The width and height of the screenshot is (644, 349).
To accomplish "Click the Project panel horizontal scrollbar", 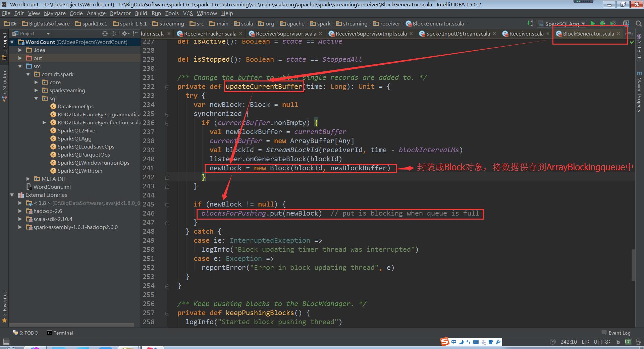I will pyautogui.click(x=72, y=325).
